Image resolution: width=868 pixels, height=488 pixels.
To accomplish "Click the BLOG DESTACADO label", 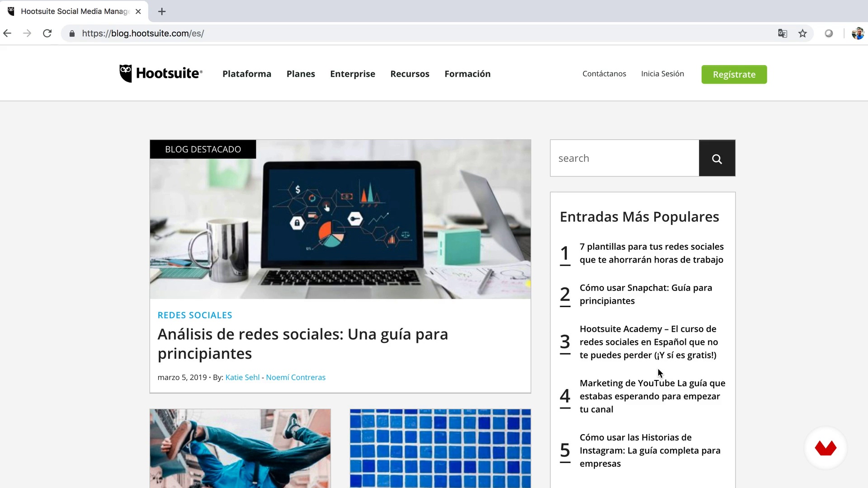I will [203, 149].
